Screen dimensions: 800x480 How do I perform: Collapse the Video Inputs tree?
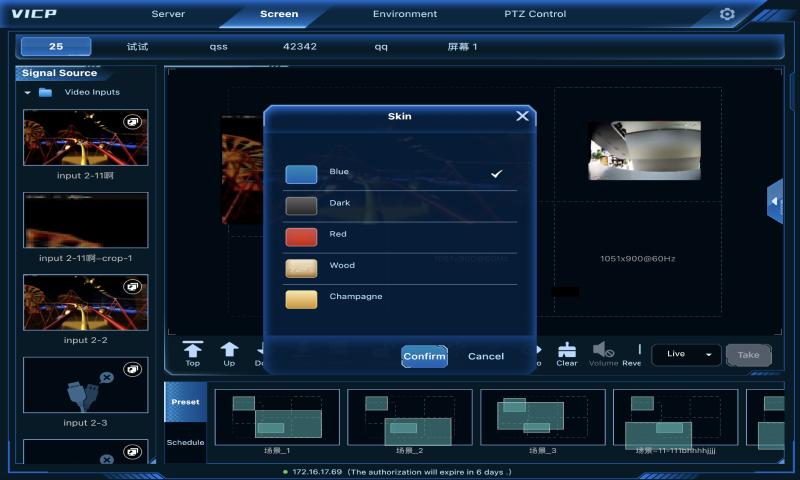click(28, 93)
